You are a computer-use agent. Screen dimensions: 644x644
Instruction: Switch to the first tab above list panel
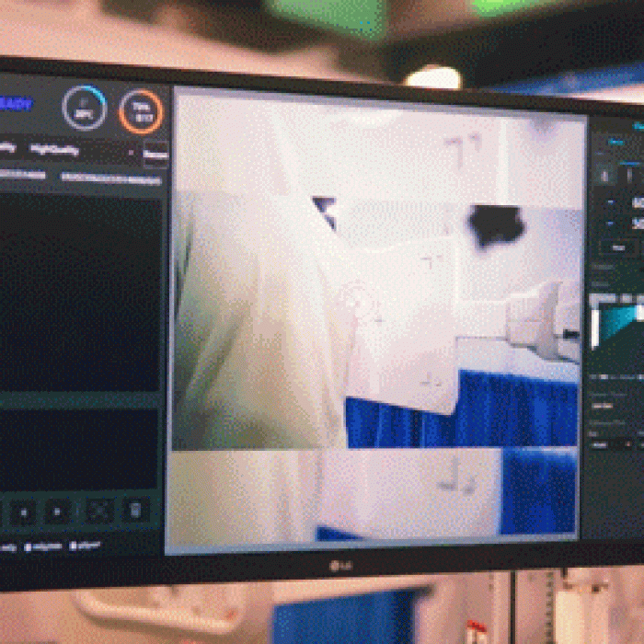click(x=23, y=175)
